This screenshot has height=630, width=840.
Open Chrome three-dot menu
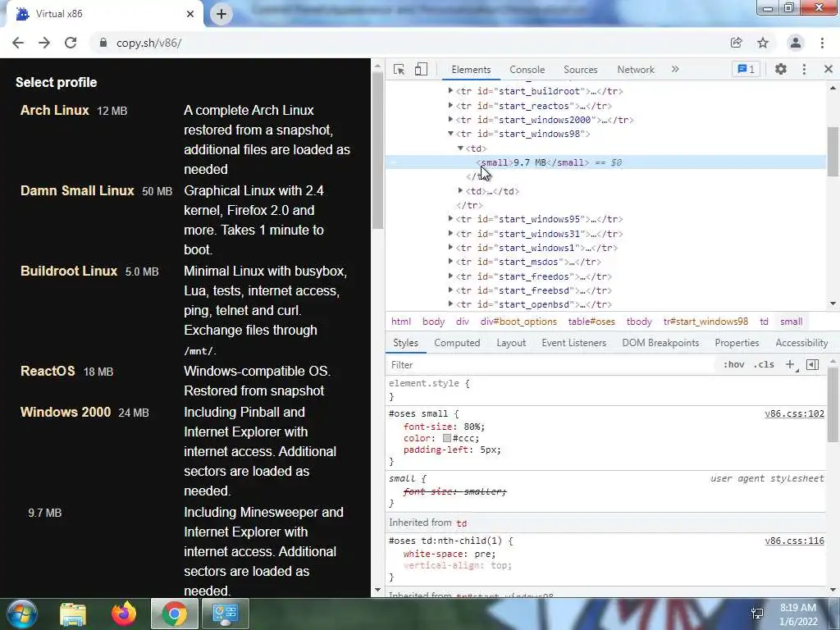822,43
